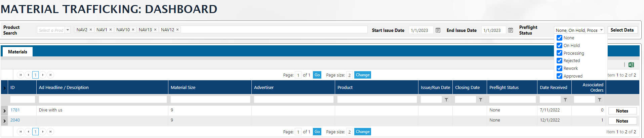Screen dimensions: 644x138
Task: Open material ID 2040 link
Action: click(15, 120)
